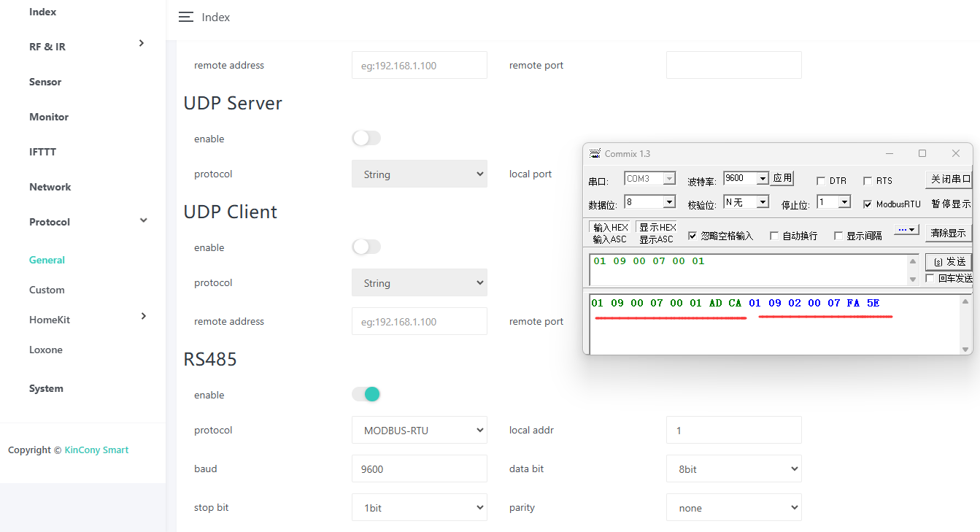Open the blue dots options button in Commix

pyautogui.click(x=906, y=230)
